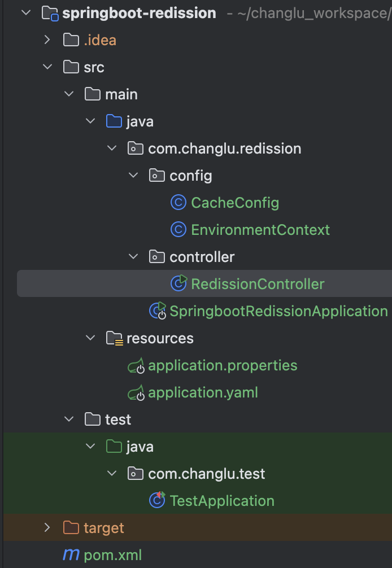Select the controller package label
The image size is (392, 568).
(202, 257)
